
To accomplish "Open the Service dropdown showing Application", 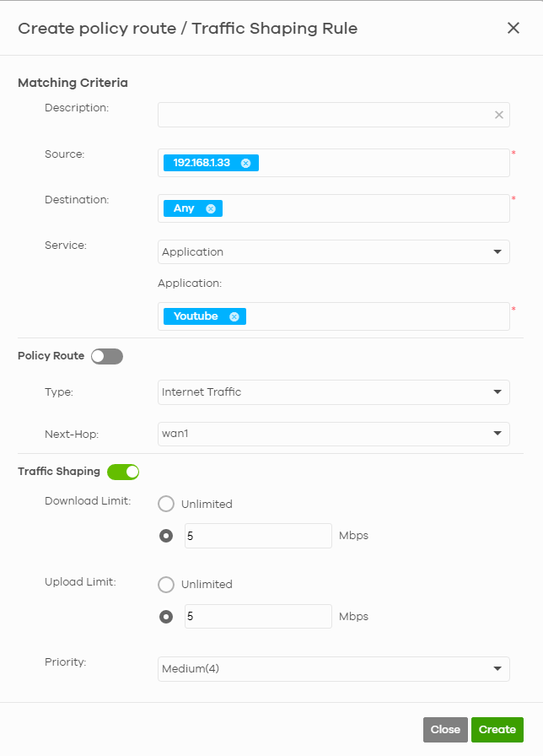I will tap(333, 251).
